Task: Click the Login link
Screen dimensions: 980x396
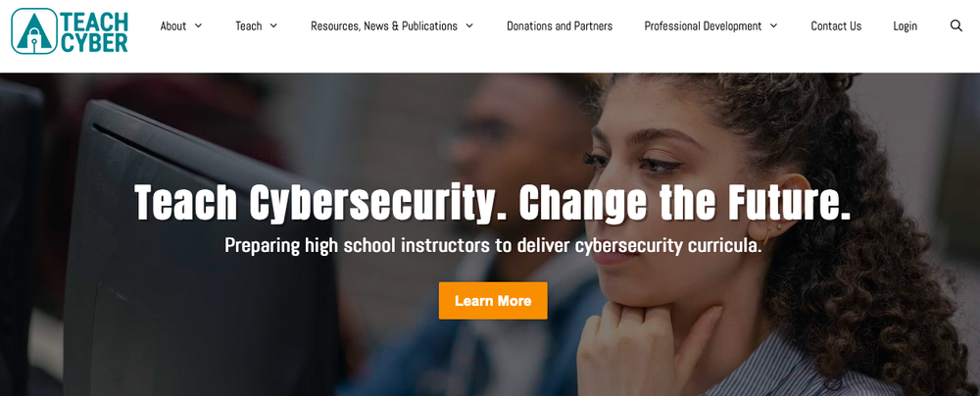Action: pos(905,26)
